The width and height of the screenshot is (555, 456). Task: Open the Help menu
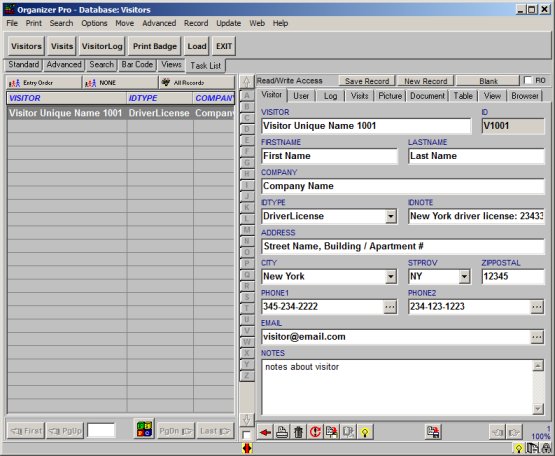(280, 23)
